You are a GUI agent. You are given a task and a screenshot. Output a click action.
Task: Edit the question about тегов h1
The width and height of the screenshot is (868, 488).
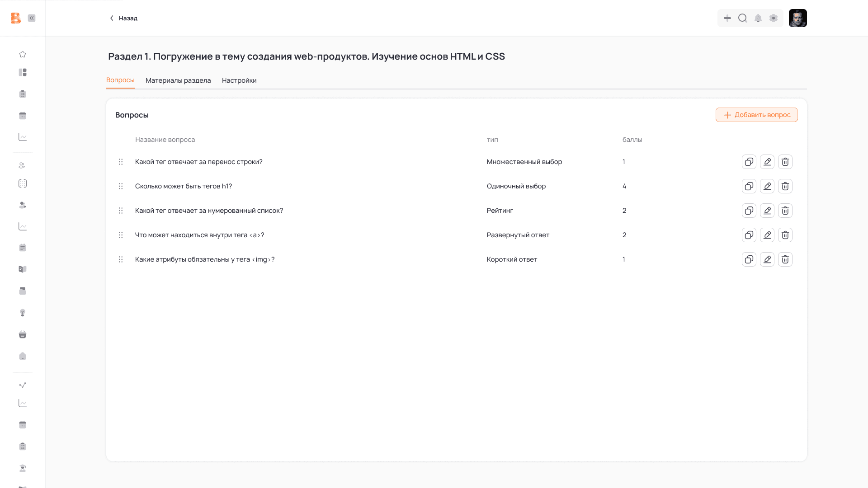point(767,186)
